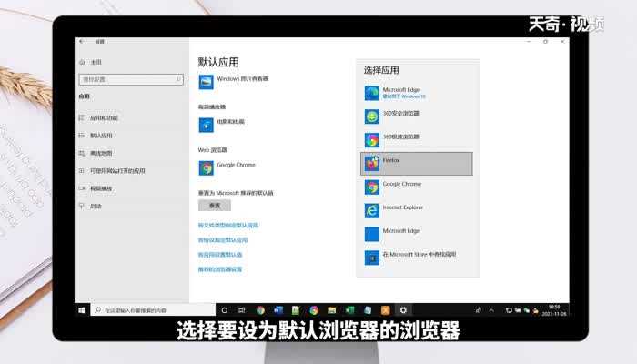Select Firefox in the 选择应用 list
Viewport: 637px width, 364px height.
[x=417, y=164]
